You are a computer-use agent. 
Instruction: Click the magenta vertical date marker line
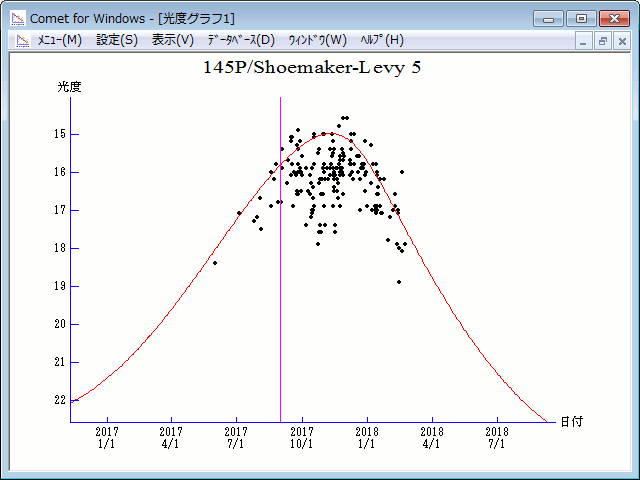280,300
